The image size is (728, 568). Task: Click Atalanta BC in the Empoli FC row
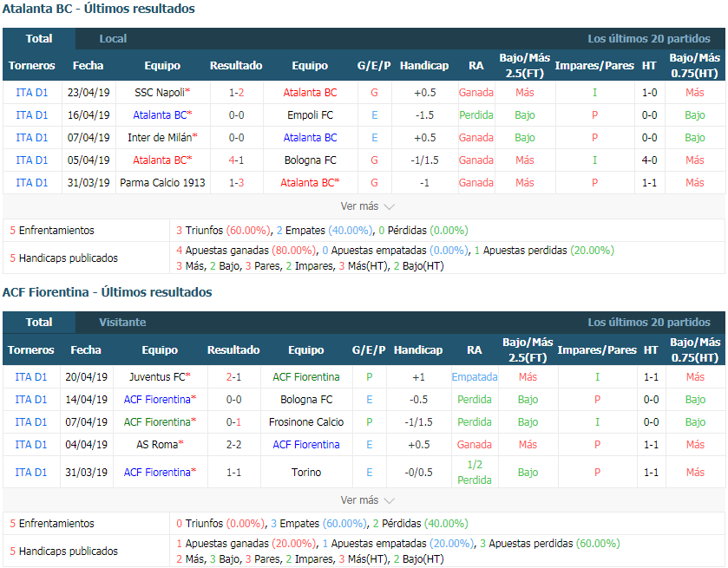point(162,115)
